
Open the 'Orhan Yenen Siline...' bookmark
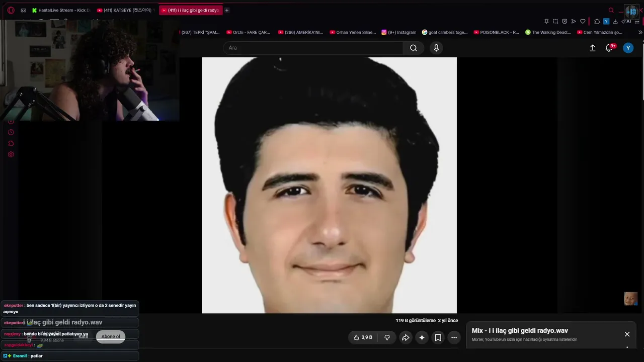click(353, 32)
